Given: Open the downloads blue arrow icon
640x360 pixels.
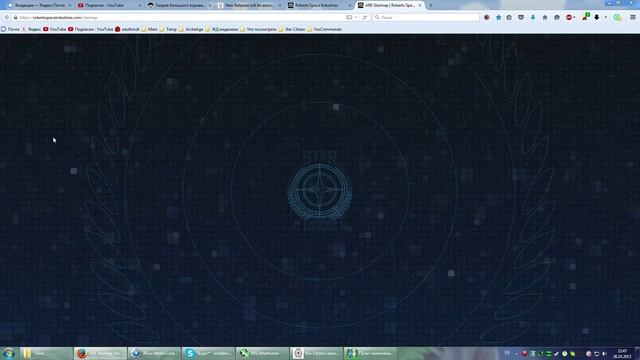Looking at the screenshot, I should point(533,18).
